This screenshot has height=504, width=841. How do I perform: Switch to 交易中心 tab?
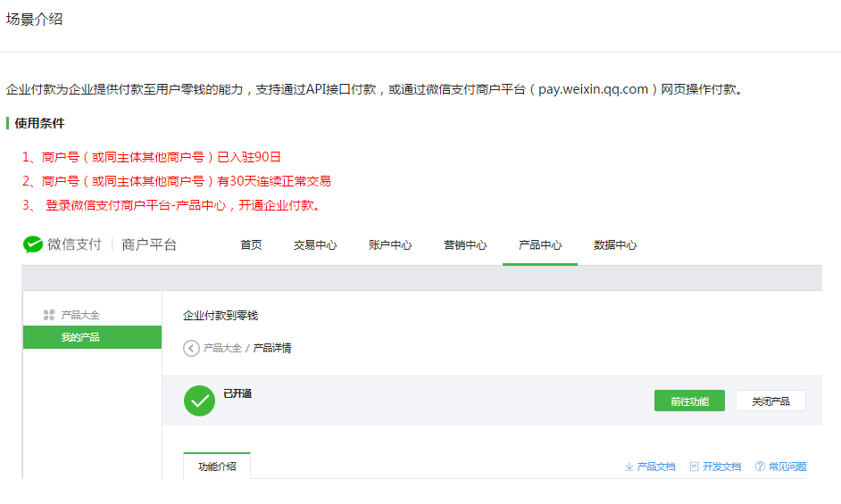click(x=315, y=245)
